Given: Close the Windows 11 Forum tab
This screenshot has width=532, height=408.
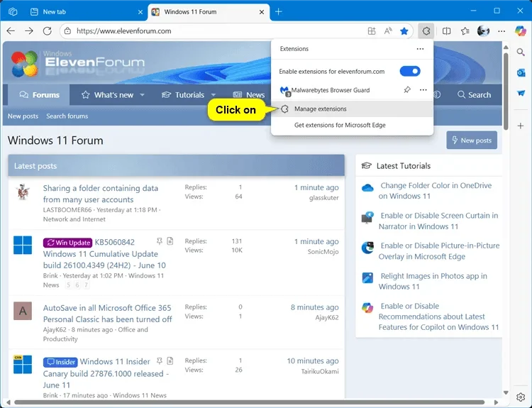Looking at the screenshot, I should 262,12.
